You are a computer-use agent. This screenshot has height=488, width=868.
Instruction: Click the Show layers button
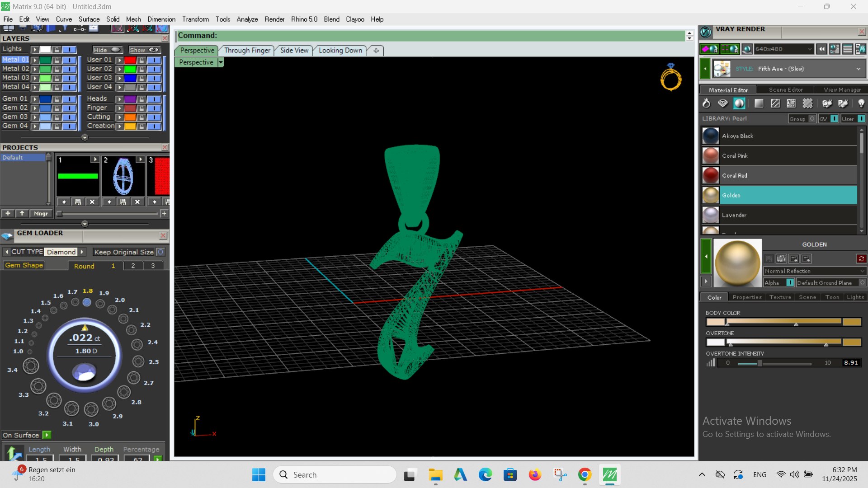click(x=144, y=50)
